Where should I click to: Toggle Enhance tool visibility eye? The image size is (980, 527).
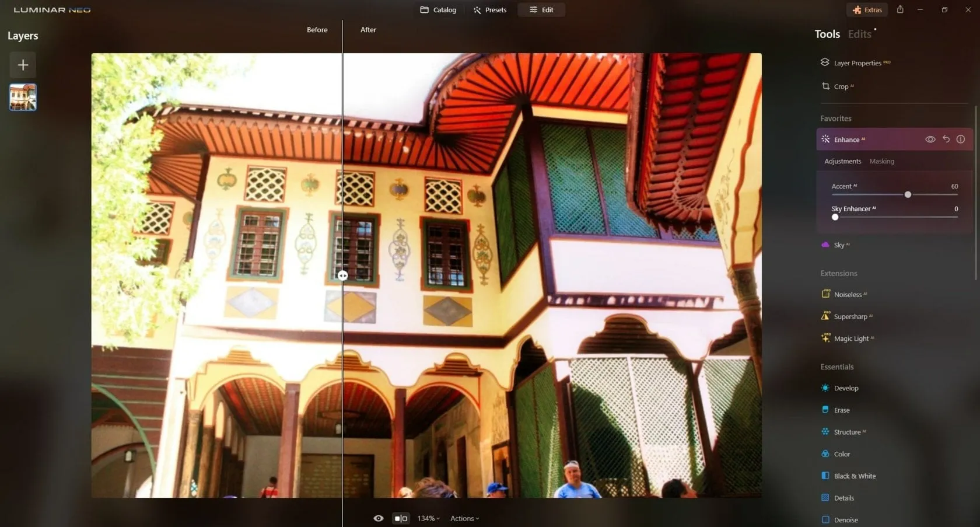(x=930, y=139)
